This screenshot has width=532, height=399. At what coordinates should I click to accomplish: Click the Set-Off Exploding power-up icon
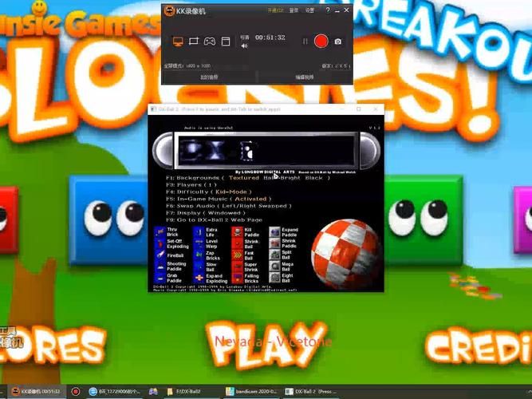pyautogui.click(x=160, y=244)
